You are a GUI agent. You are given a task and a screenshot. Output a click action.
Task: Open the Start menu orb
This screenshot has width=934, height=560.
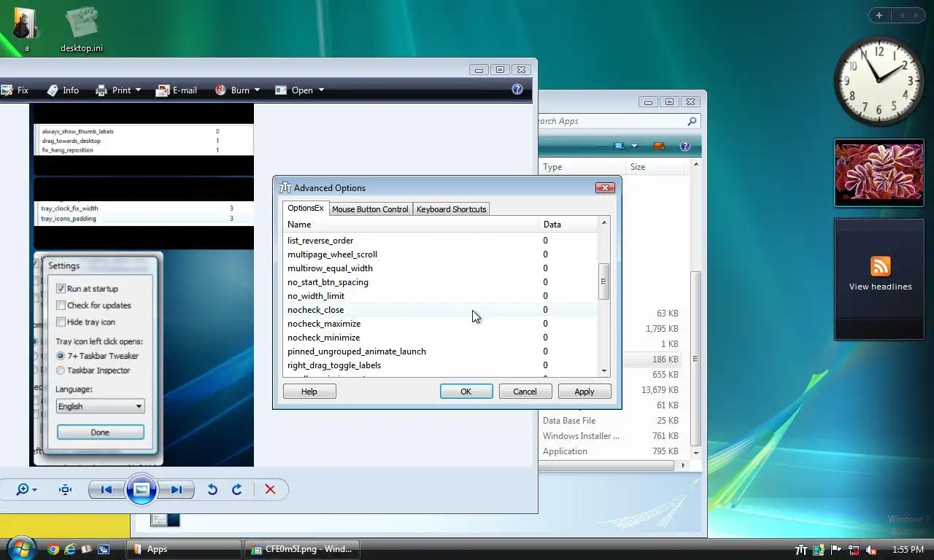click(x=20, y=548)
